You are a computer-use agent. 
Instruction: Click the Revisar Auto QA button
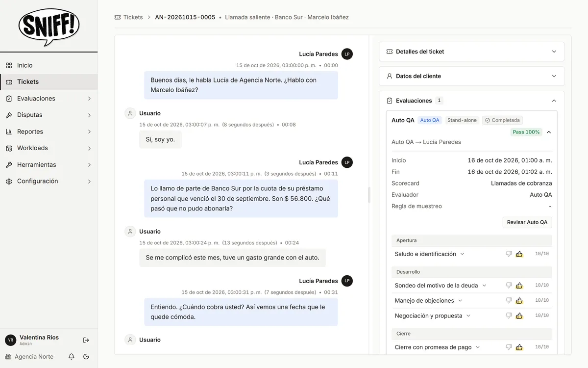527,222
